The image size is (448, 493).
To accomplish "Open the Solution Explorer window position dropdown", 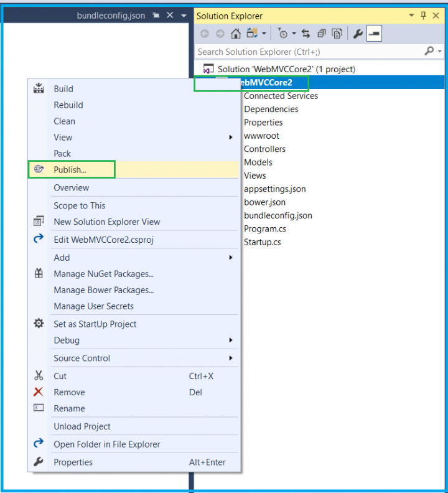I will click(x=411, y=16).
